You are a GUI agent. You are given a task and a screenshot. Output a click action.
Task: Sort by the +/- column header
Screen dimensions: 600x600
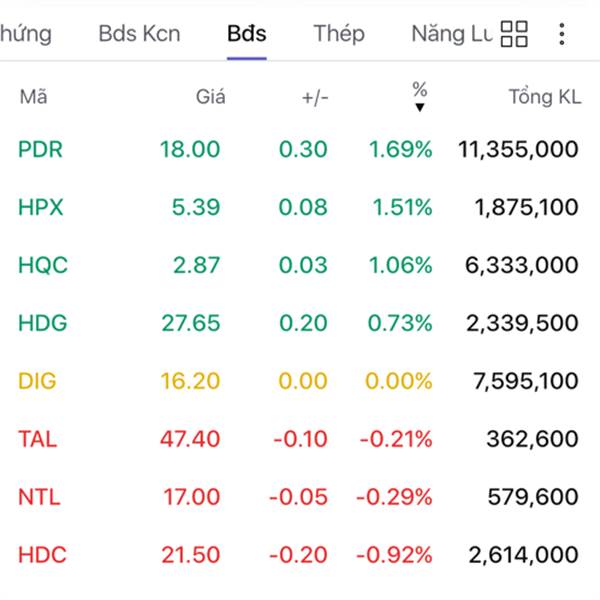(x=314, y=97)
